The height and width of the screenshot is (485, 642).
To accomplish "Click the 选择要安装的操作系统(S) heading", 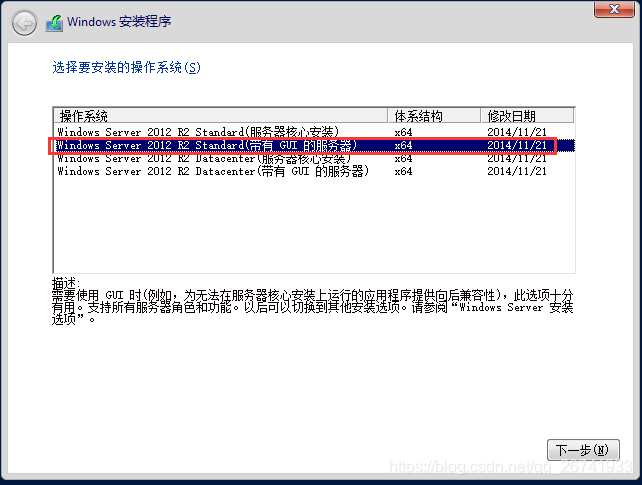I will pyautogui.click(x=127, y=67).
